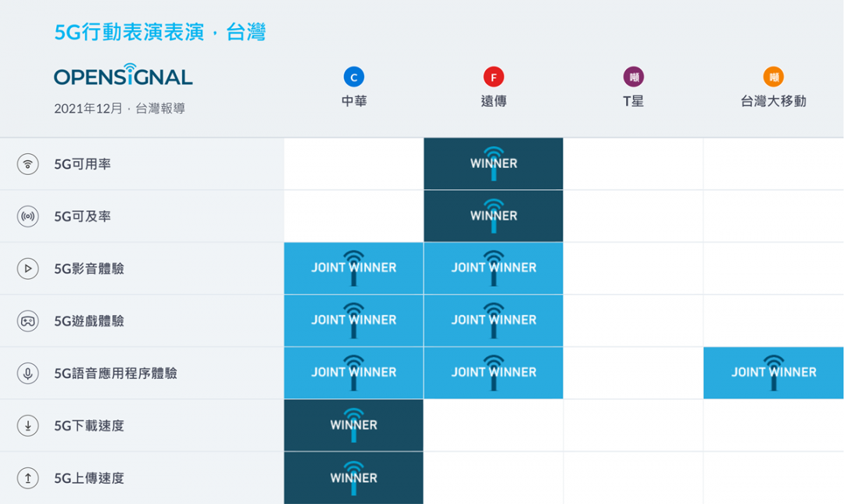This screenshot has height=504, width=844.
Task: Click the orange 台灣大移動 operator circle icon
Action: click(773, 77)
